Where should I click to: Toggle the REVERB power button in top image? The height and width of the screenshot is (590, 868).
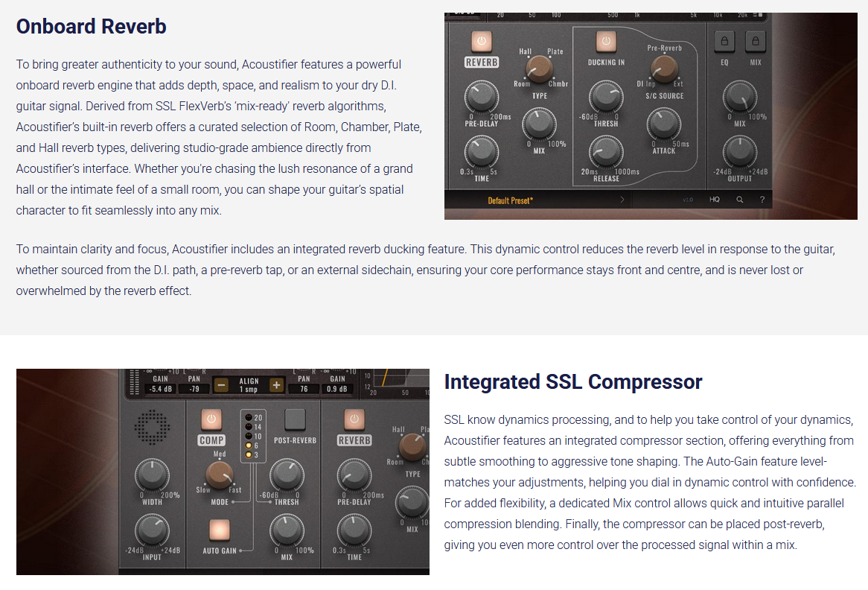coord(481,41)
